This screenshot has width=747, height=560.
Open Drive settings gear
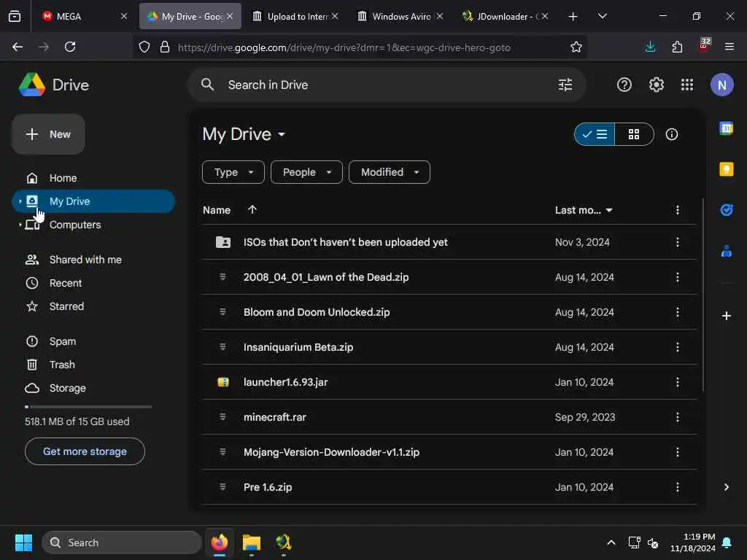[656, 85]
